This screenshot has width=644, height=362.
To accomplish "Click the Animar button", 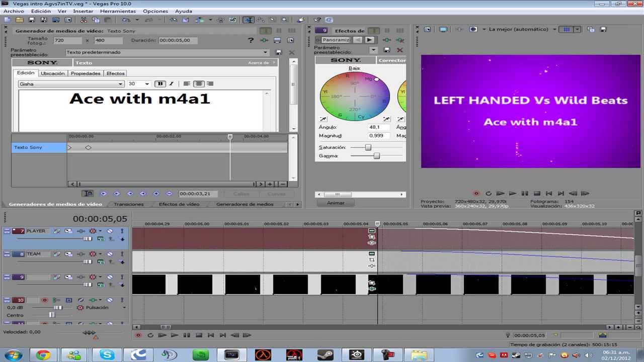I will point(336,203).
